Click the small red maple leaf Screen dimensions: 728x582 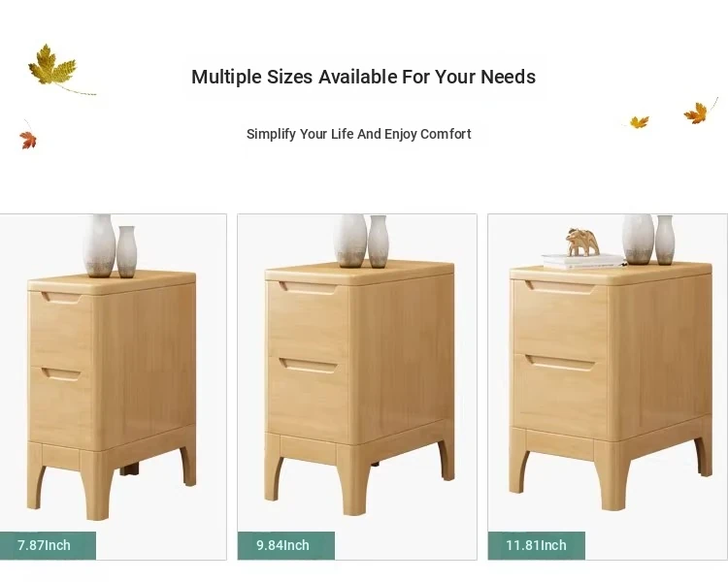point(28,138)
